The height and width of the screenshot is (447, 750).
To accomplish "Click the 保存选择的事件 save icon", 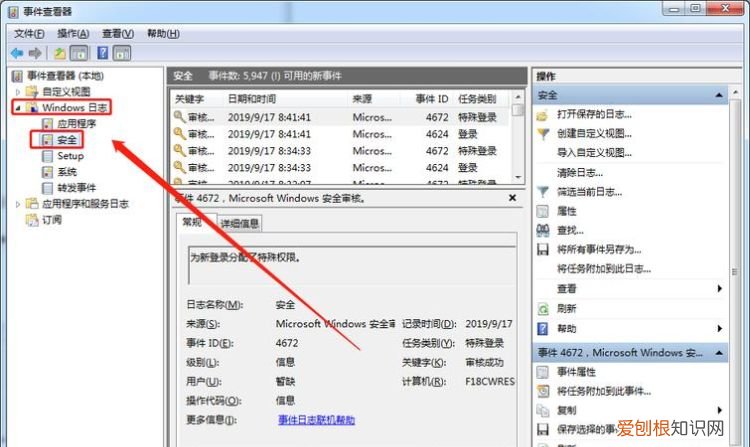I will click(x=543, y=429).
